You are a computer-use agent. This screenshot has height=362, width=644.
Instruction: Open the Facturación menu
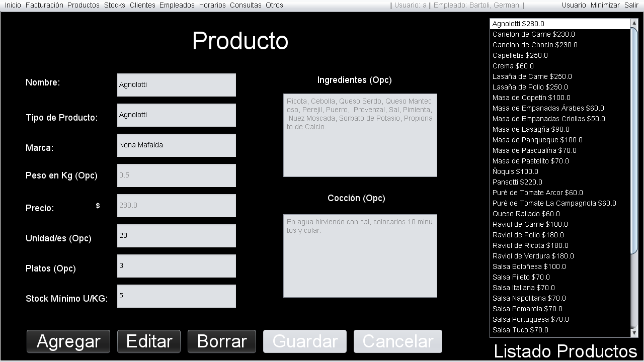[44, 5]
